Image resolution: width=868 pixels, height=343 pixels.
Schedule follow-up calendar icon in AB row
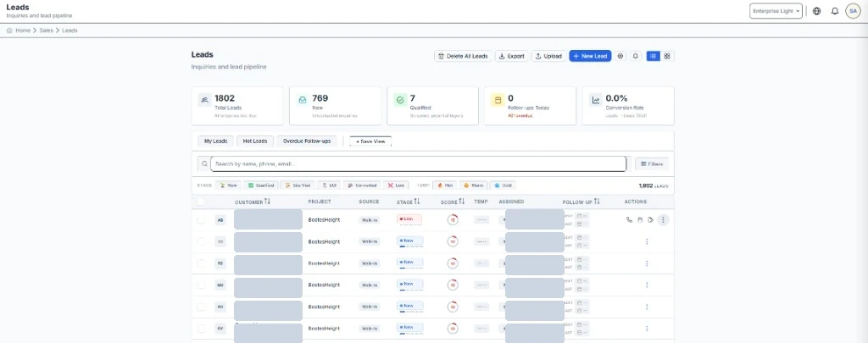[640, 219]
